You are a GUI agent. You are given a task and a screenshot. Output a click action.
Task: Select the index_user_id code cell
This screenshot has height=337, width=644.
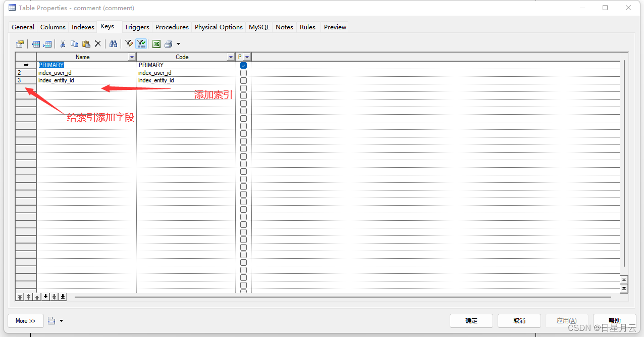click(186, 73)
